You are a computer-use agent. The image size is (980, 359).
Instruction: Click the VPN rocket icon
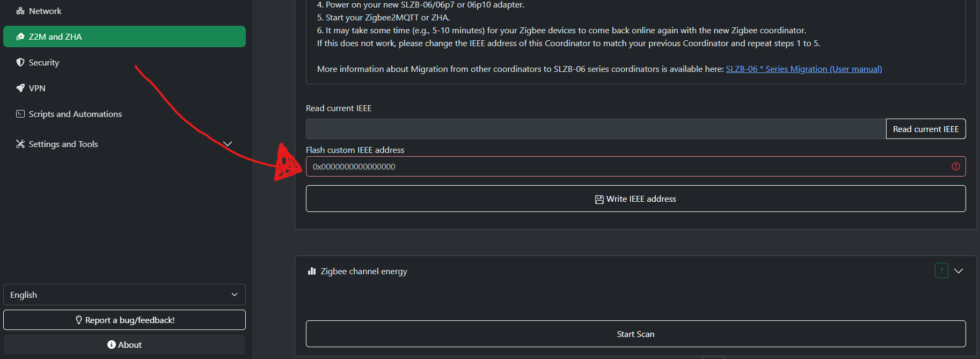pos(20,88)
